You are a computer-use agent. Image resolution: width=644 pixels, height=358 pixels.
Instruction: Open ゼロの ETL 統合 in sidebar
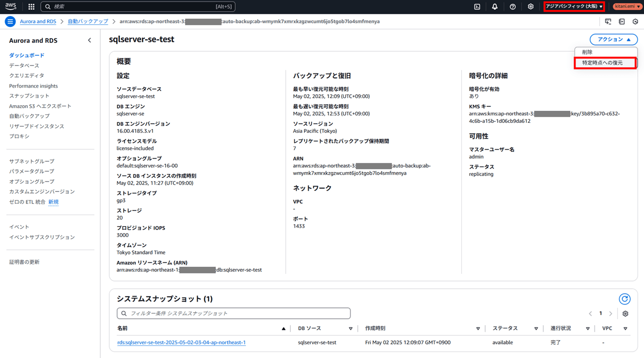click(27, 202)
